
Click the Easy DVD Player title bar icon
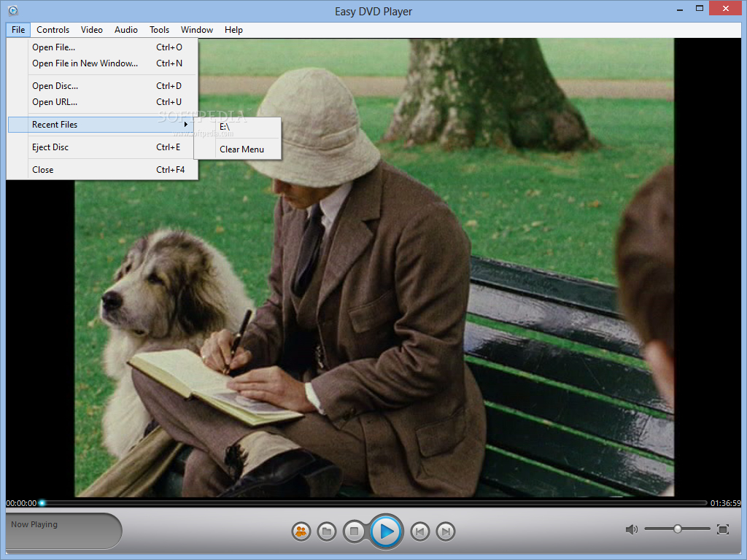pyautogui.click(x=13, y=10)
